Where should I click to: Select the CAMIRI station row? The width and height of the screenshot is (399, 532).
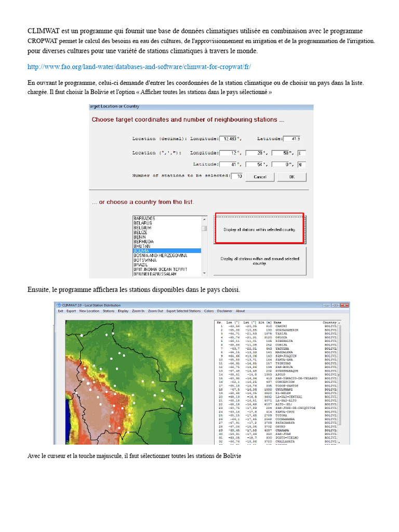276,326
